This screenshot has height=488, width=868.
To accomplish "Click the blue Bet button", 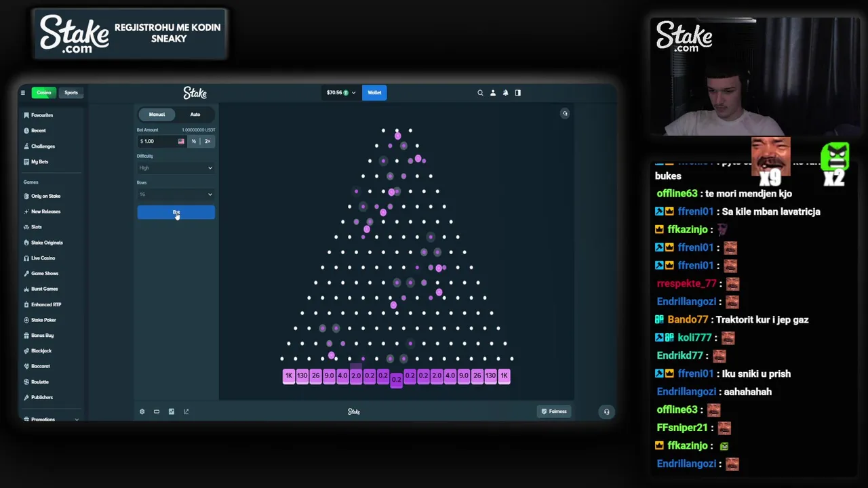I will pos(176,213).
